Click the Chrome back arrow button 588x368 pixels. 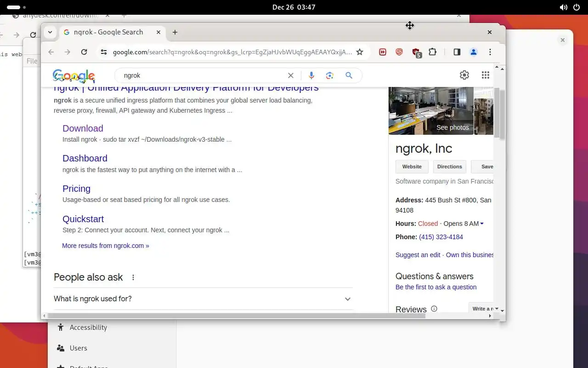click(51, 52)
